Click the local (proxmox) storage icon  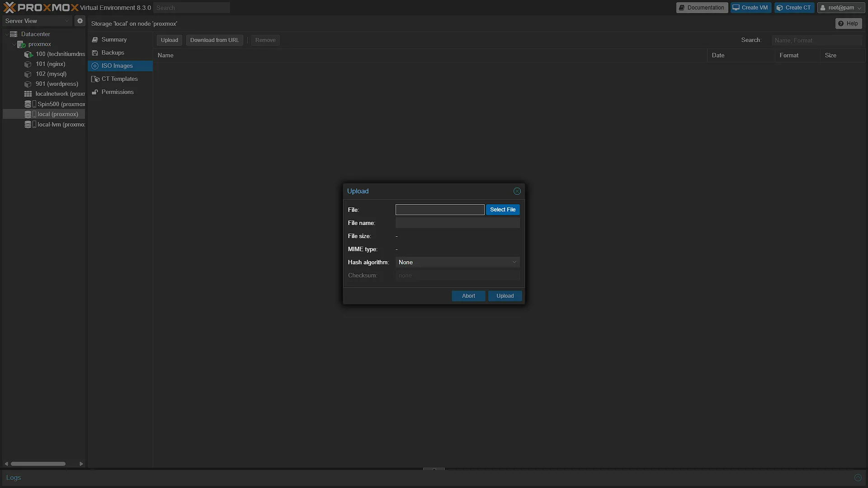28,114
